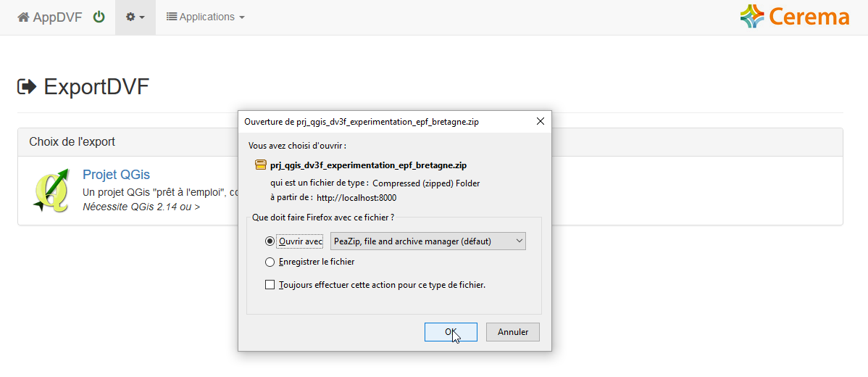Click the caret next to Applications
868x377 pixels.
[x=242, y=17]
